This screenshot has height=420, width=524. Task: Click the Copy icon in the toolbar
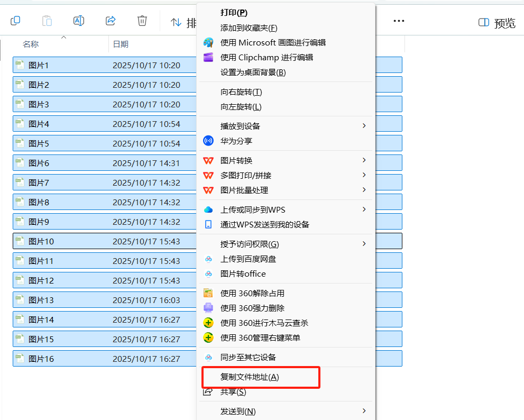point(15,21)
